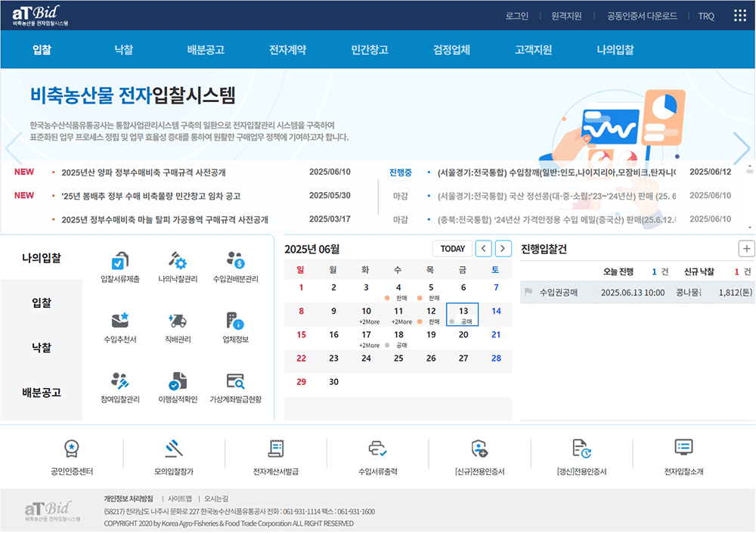Go to previous month in calendar

(x=484, y=248)
